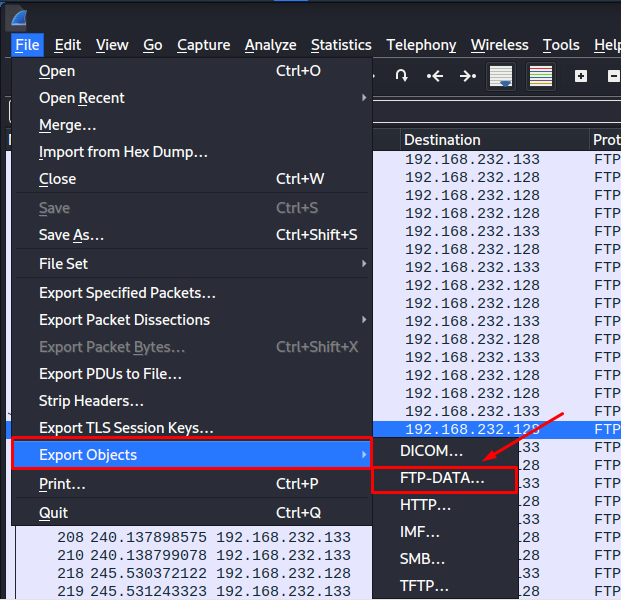Open the Telephony menu
This screenshot has height=600, width=621.
[421, 45]
